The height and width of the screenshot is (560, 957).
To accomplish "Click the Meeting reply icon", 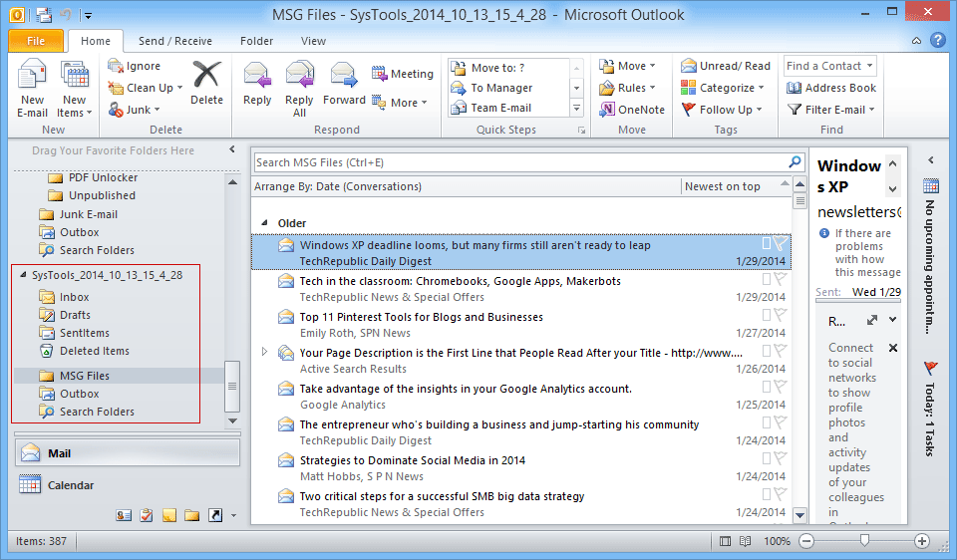I will pos(379,73).
